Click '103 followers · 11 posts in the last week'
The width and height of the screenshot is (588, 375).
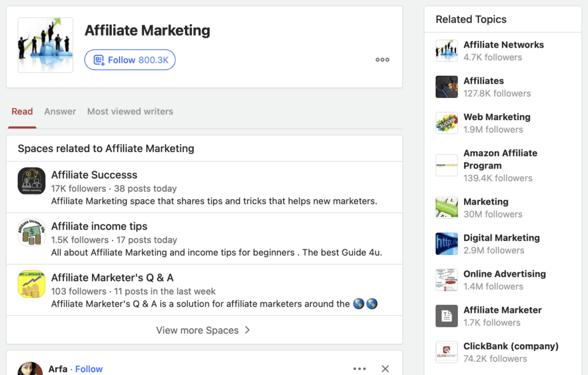(x=133, y=291)
